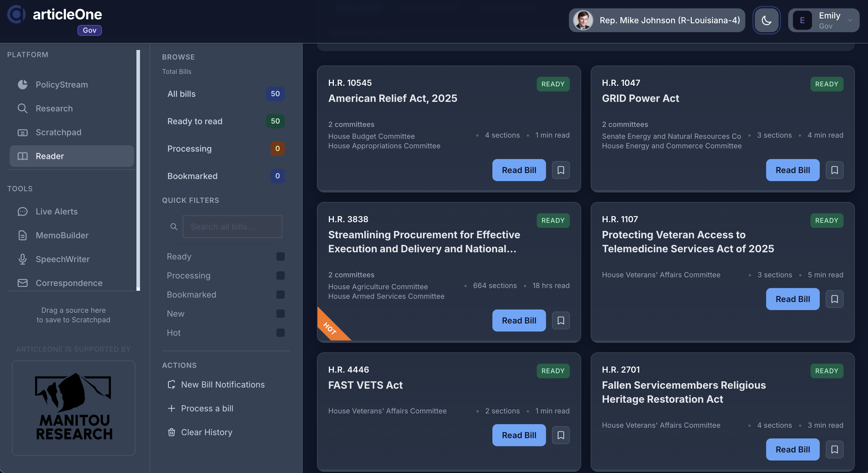Image resolution: width=868 pixels, height=473 pixels.
Task: Tick the New quick filter checkbox
Action: 280,314
